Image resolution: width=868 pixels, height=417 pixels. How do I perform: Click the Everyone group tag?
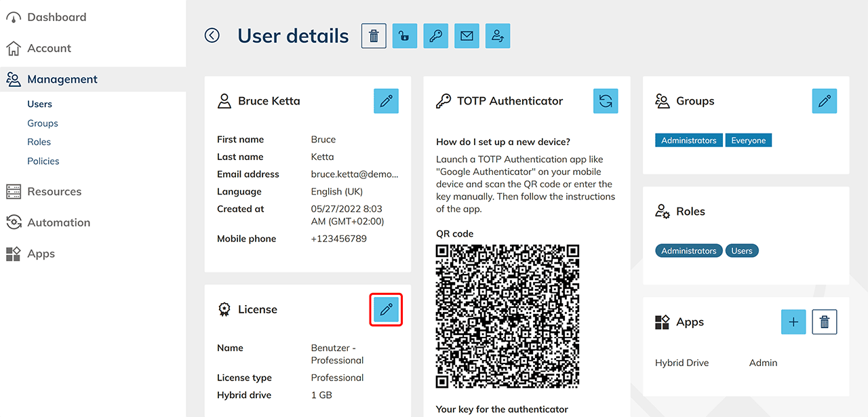click(748, 140)
